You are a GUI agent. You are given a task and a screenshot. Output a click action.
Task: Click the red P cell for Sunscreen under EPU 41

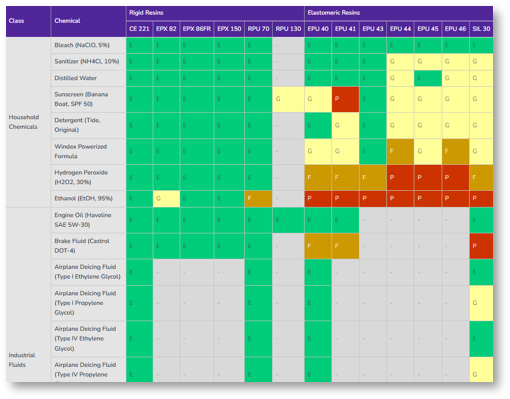coord(345,99)
